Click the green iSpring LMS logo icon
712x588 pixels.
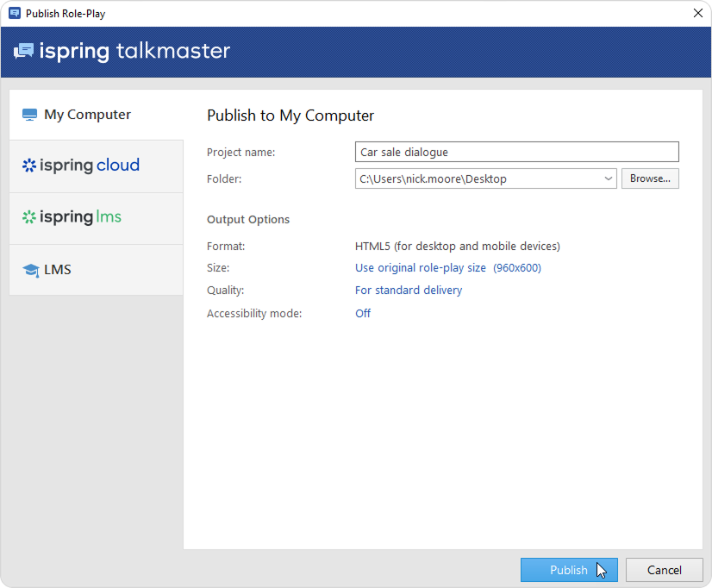29,217
